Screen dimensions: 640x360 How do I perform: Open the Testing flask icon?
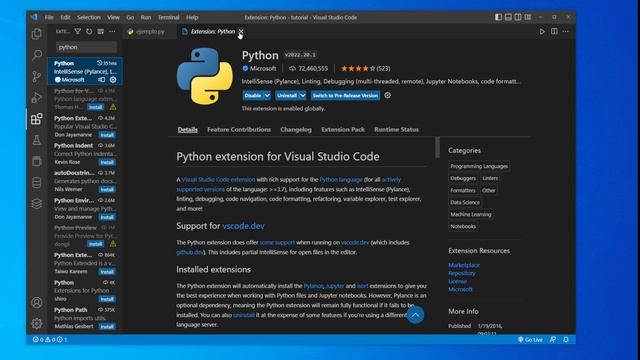point(36,140)
